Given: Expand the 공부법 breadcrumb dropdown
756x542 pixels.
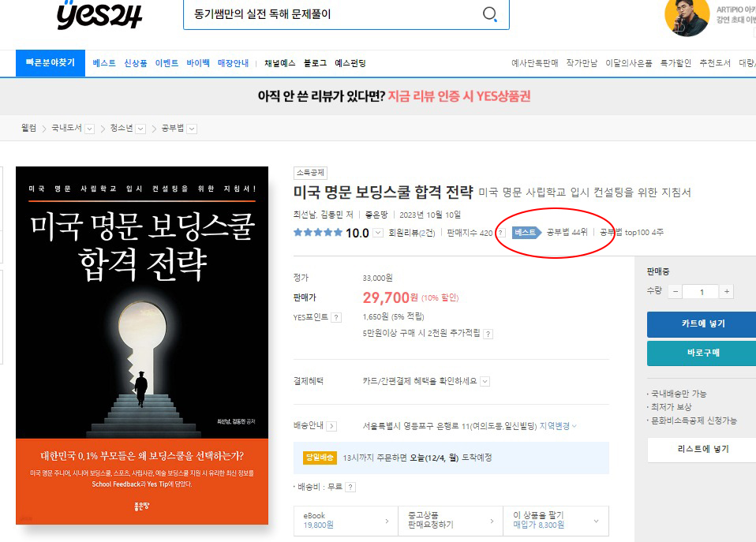Looking at the screenshot, I should tap(192, 129).
